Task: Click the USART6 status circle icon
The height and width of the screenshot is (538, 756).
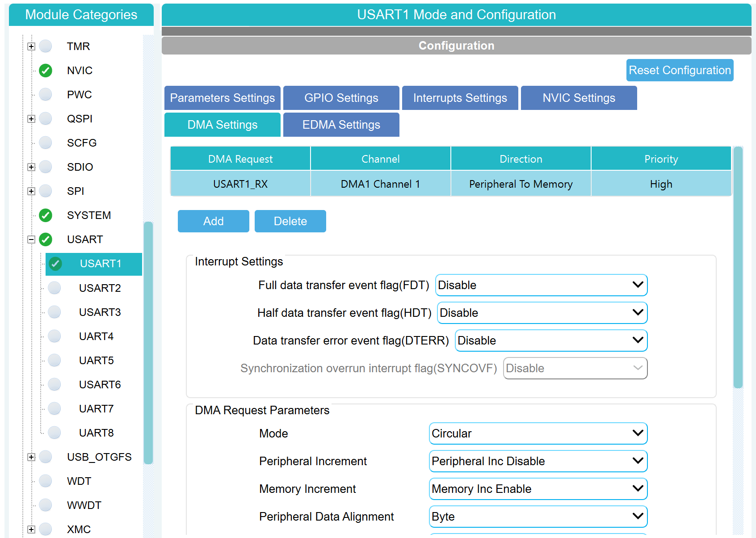Action: [55, 384]
